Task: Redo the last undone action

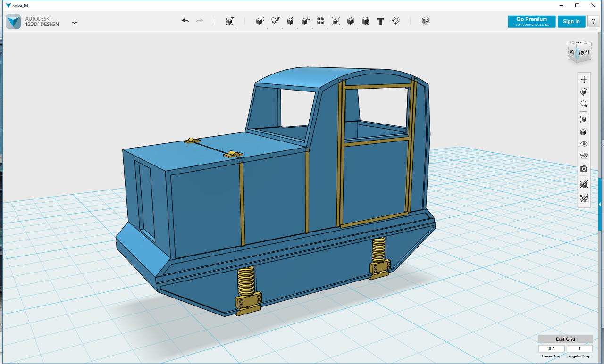Action: point(200,21)
